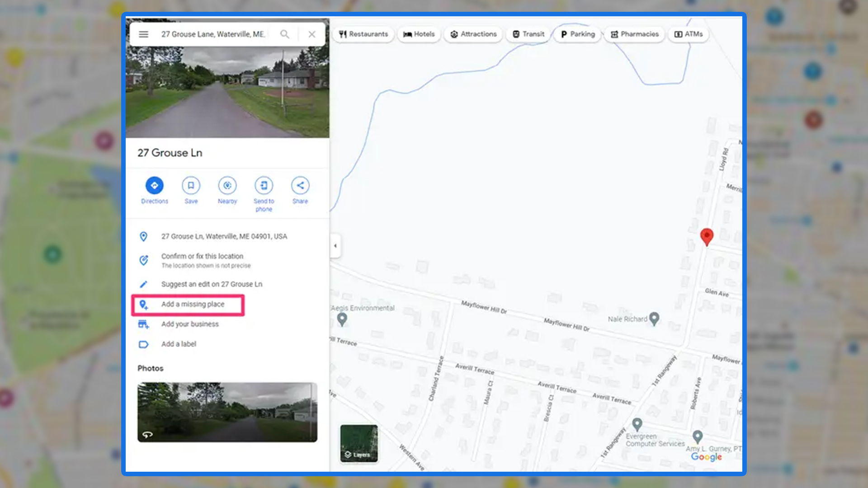Screen dimensions: 868x488
Task: Filter map by Restaurants chip
Action: 363,34
